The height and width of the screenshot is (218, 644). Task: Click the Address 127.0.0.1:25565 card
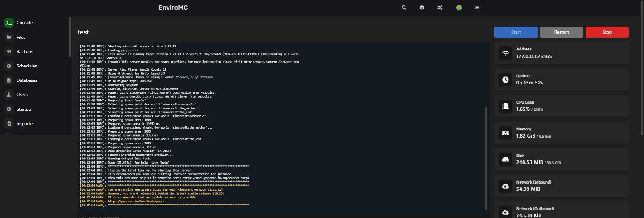coord(561,53)
